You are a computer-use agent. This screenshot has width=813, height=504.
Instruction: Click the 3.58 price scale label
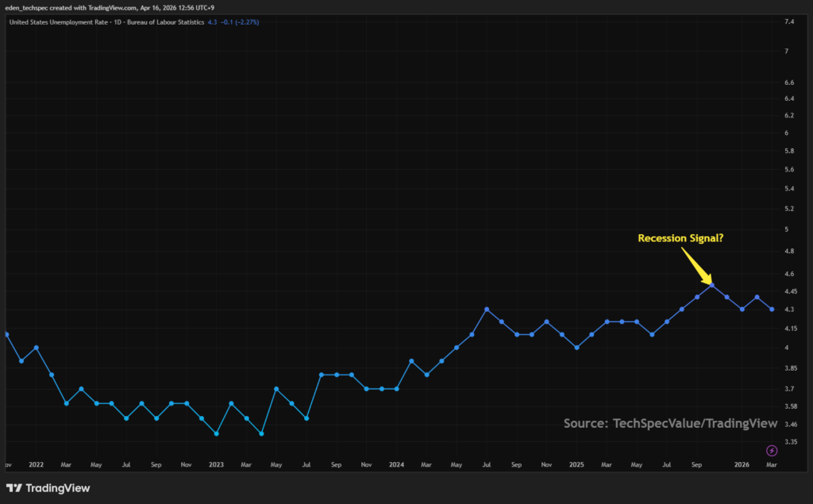pos(791,406)
